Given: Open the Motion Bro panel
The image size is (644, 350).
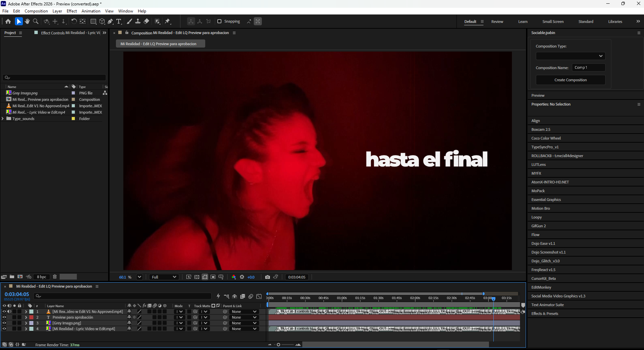Looking at the screenshot, I should [541, 208].
